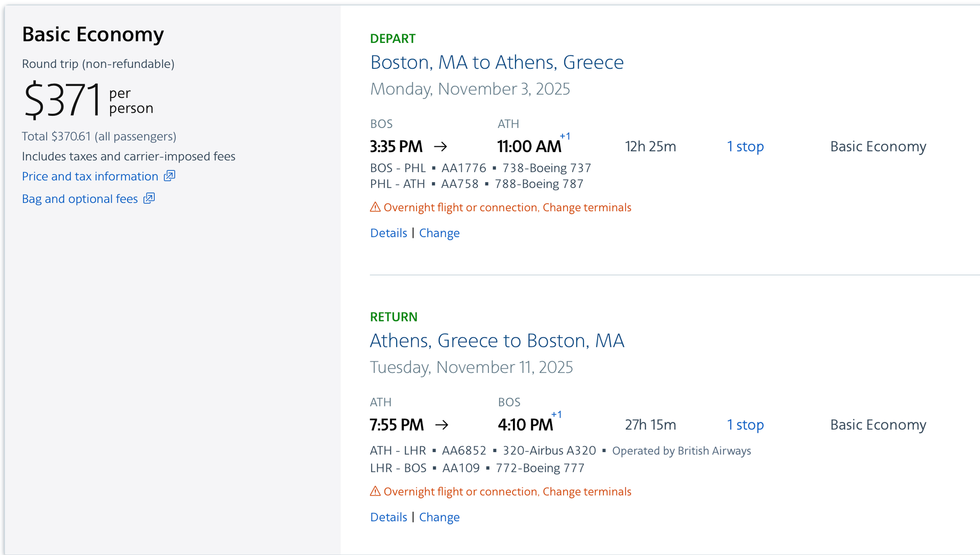
Task: Open Price and tax information
Action: click(x=92, y=176)
